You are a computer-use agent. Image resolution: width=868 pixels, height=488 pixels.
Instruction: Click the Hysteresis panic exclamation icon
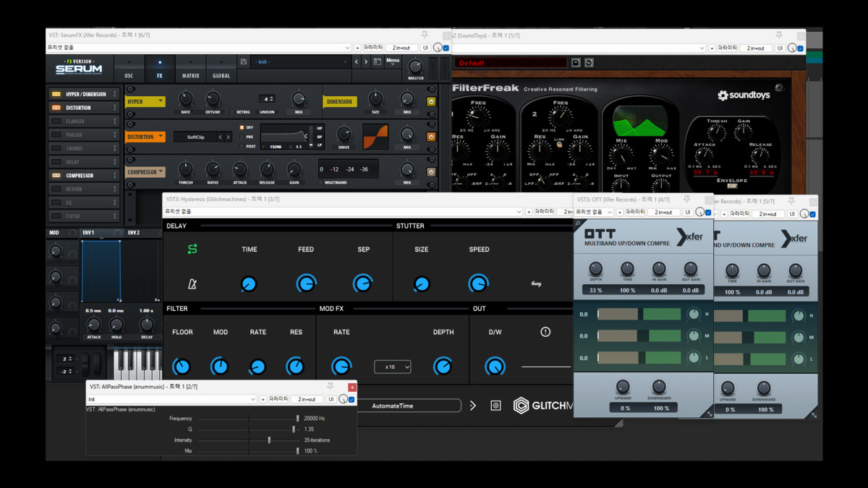(x=545, y=332)
